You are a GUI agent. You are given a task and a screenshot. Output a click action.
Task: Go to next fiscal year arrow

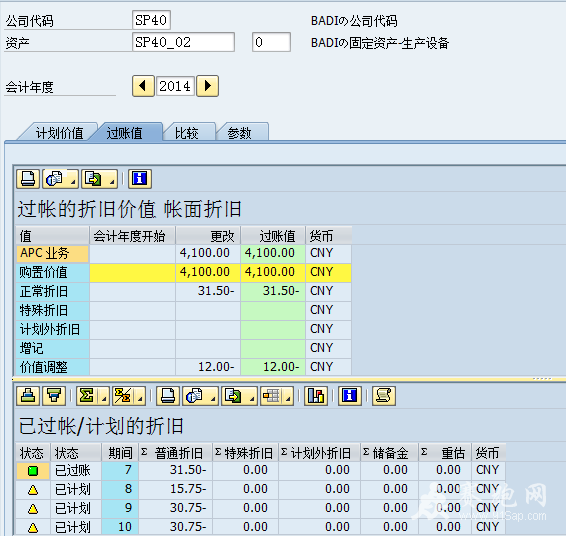(207, 86)
